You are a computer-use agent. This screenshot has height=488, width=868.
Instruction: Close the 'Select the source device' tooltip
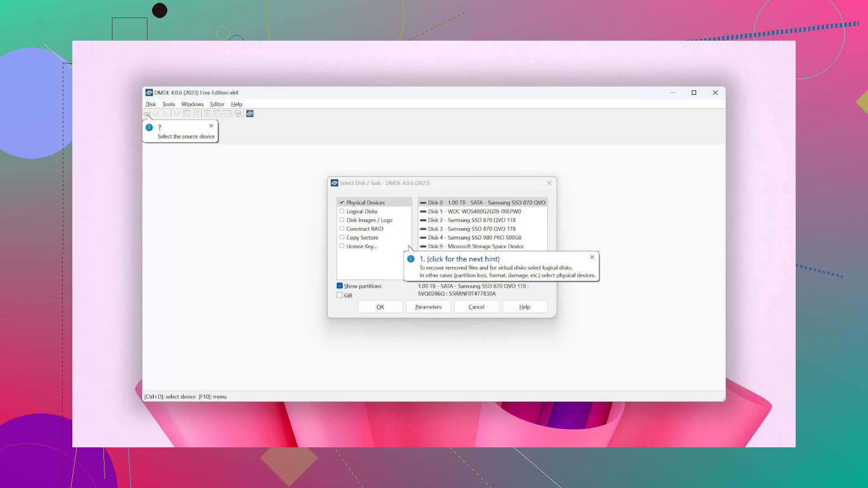tap(211, 126)
